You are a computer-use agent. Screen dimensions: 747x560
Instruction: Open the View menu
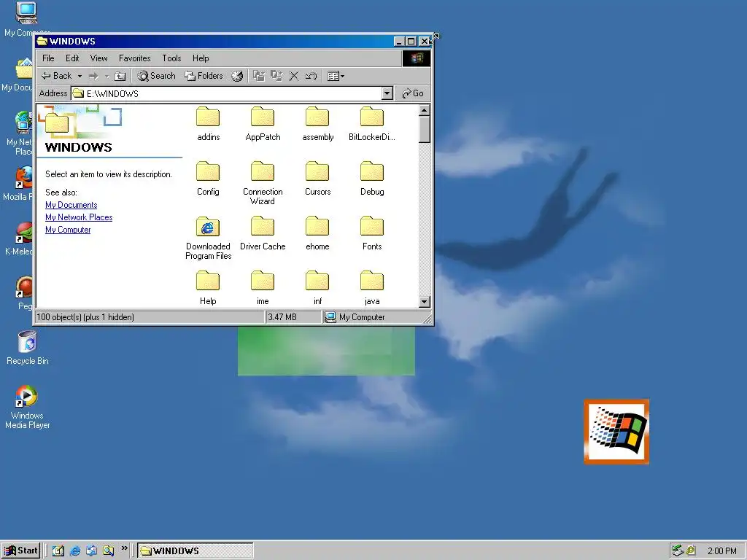(x=98, y=58)
